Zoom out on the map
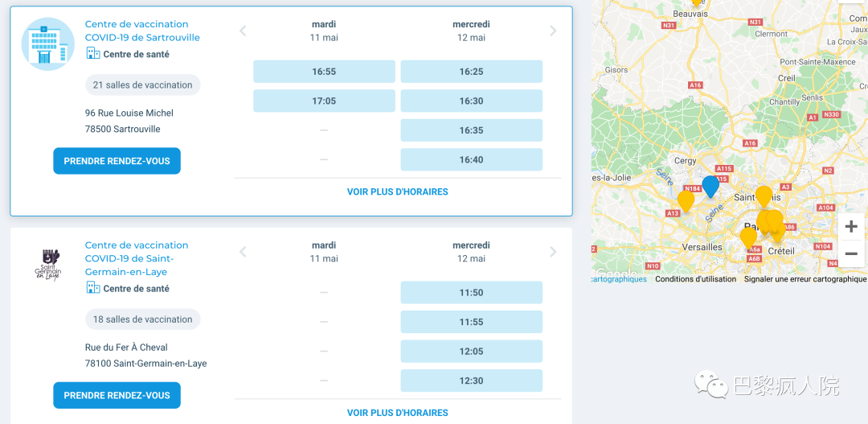868x424 pixels. pyautogui.click(x=851, y=254)
